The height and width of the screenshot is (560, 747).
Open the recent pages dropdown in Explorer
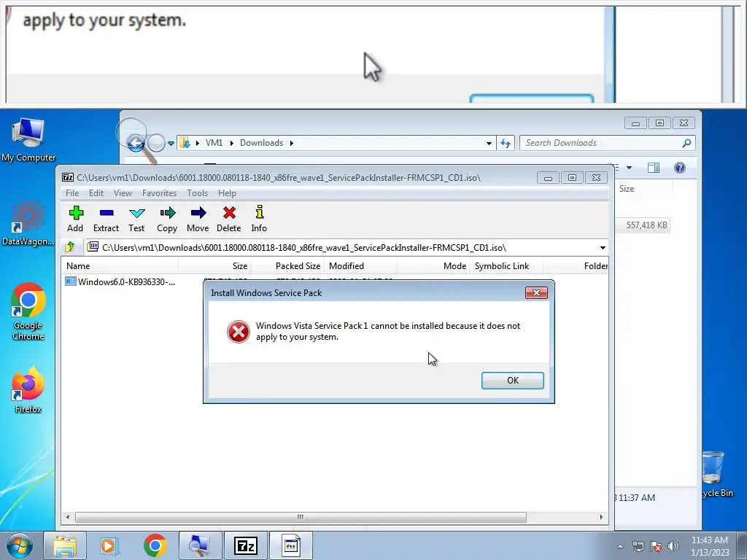pos(171,143)
